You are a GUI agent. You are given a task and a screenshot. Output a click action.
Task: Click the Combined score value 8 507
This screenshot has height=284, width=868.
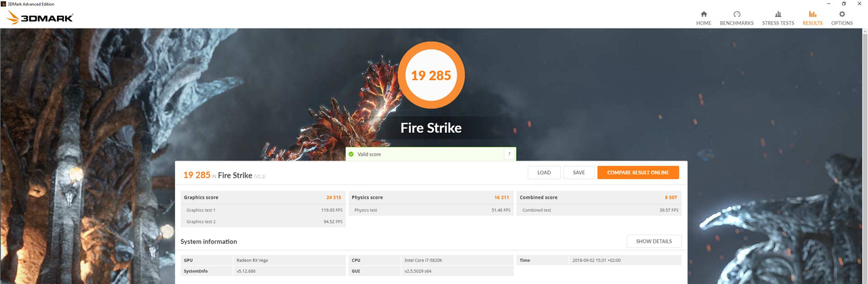click(x=671, y=197)
